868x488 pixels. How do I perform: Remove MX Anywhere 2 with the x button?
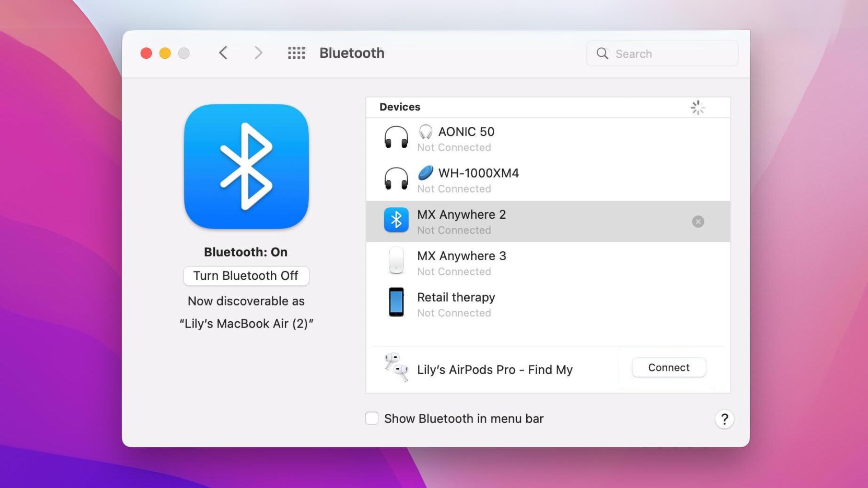698,221
